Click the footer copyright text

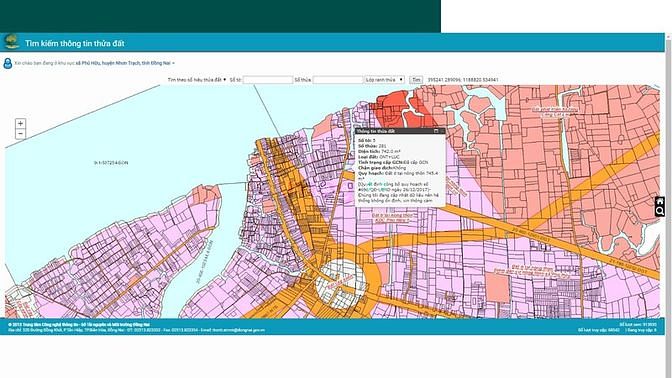[79, 325]
